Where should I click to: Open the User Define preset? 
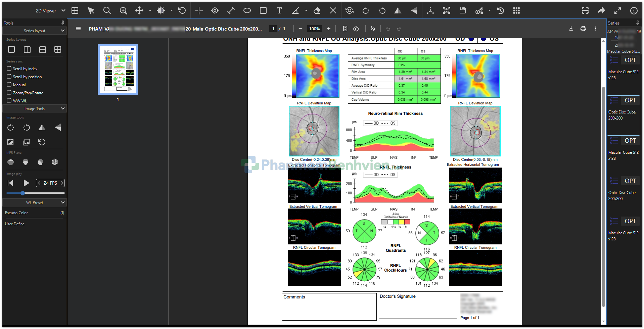15,224
